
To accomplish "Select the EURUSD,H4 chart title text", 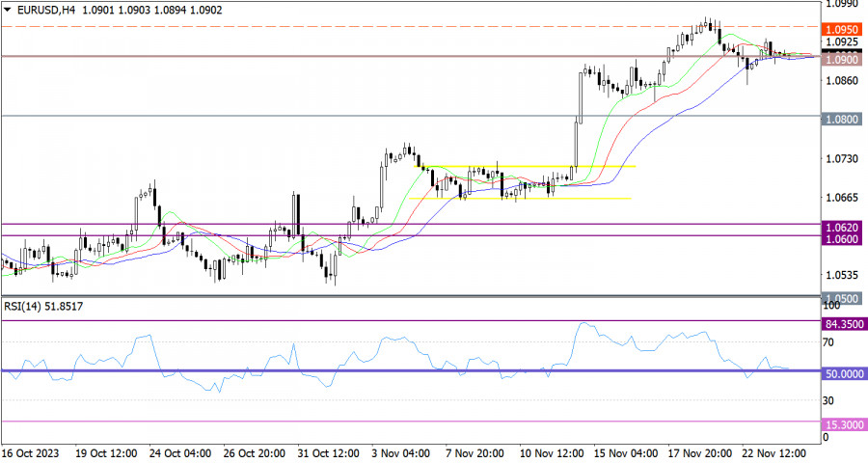I will tap(46, 10).
